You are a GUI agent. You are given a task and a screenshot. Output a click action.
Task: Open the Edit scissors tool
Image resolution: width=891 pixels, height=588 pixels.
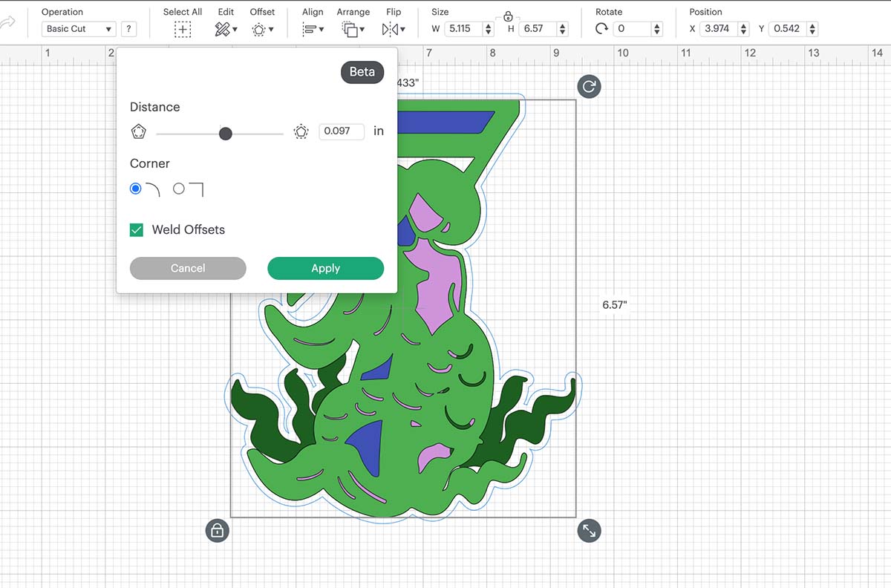coord(222,30)
